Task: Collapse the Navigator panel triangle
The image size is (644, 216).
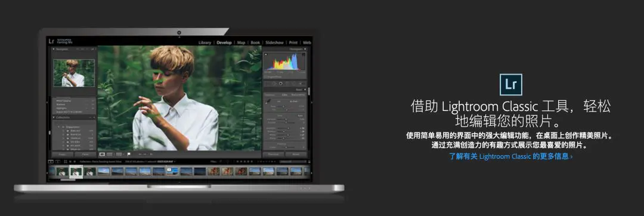Action: [x=54, y=50]
